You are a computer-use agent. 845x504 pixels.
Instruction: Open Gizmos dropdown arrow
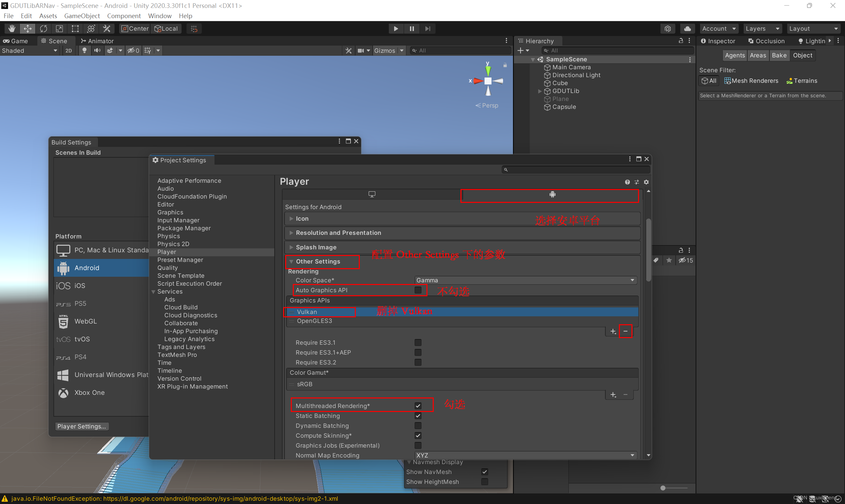[402, 50]
